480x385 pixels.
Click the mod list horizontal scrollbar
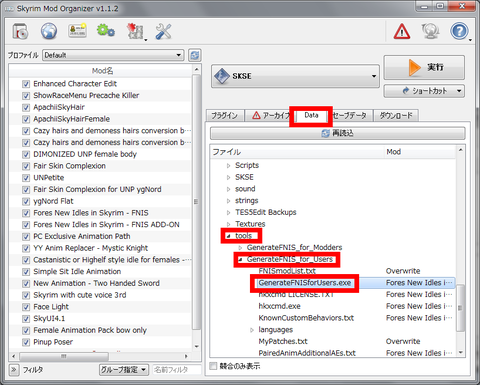tap(64, 356)
